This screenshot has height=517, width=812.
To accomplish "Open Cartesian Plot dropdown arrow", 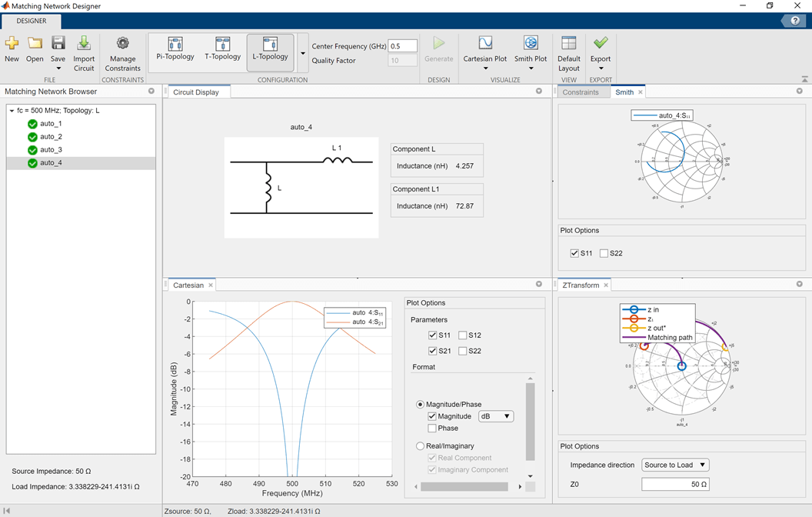I will (485, 68).
